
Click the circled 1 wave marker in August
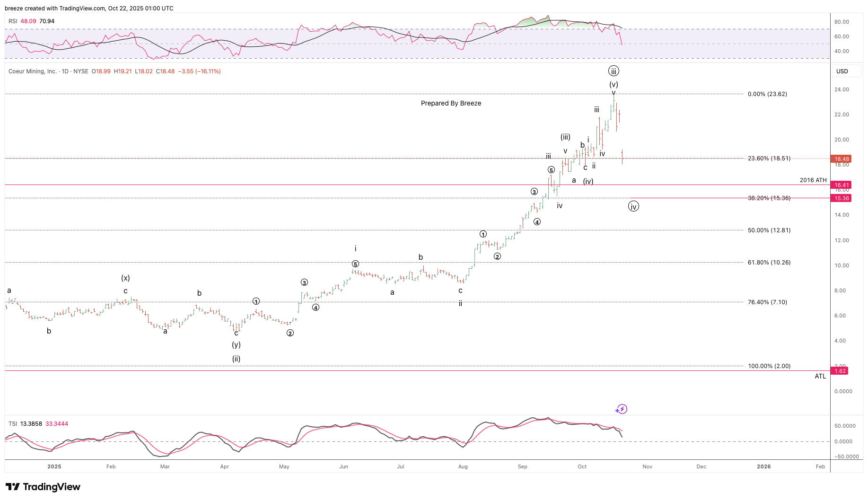pos(483,234)
